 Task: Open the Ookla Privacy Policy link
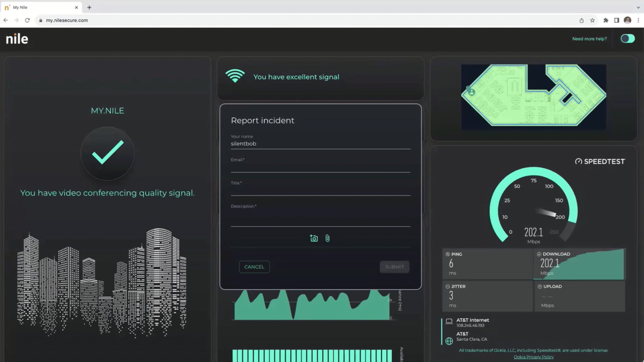pyautogui.click(x=533, y=357)
